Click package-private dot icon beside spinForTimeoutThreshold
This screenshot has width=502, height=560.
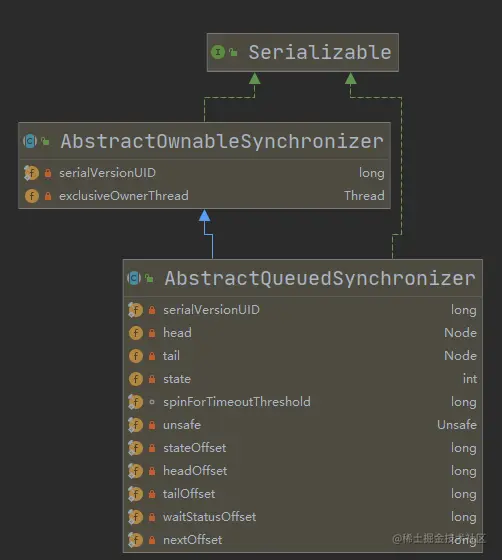click(152, 402)
